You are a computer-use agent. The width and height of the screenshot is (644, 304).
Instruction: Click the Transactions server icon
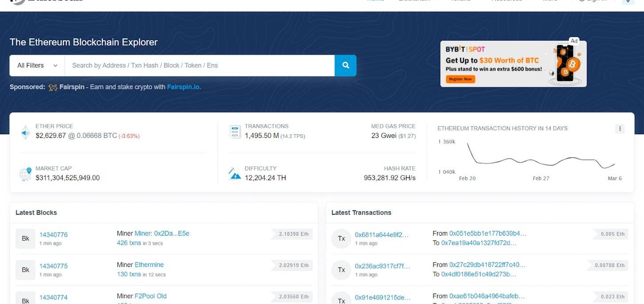[x=235, y=132]
